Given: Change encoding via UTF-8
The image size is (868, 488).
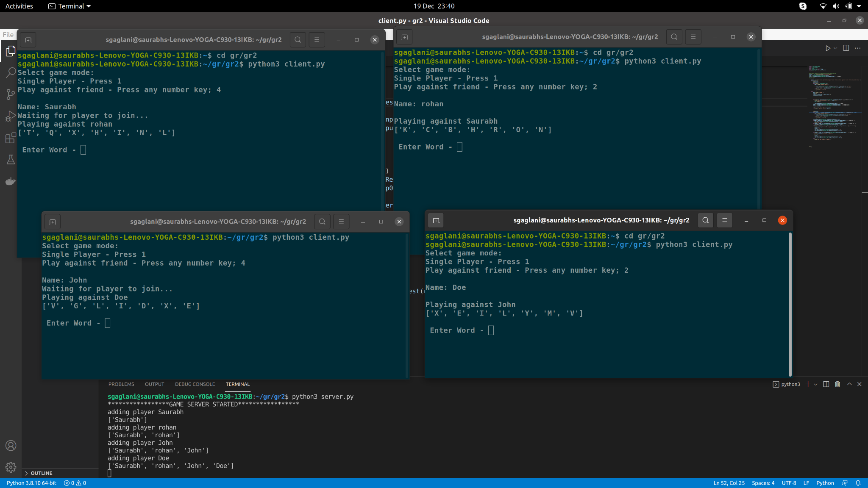Looking at the screenshot, I should click(789, 483).
